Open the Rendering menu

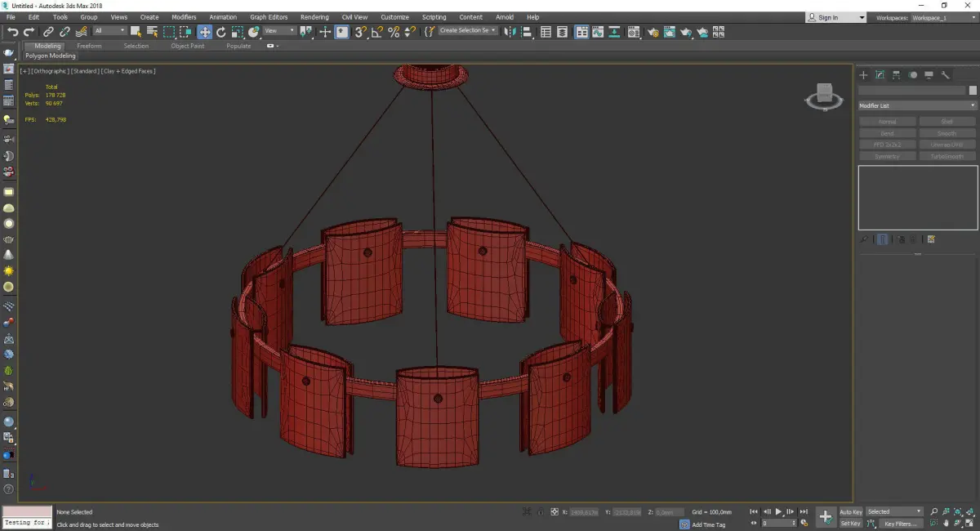tap(314, 17)
